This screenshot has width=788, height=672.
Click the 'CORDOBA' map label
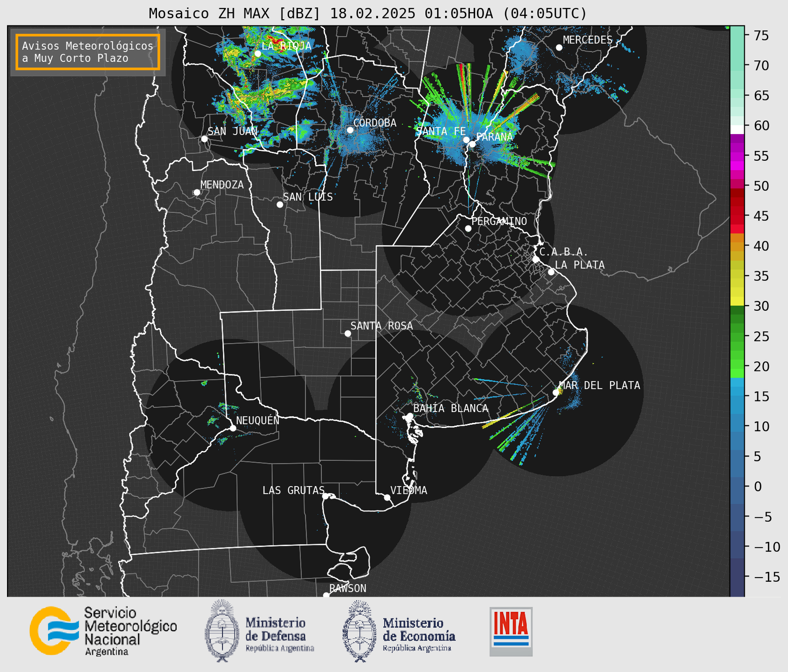pos(375,123)
